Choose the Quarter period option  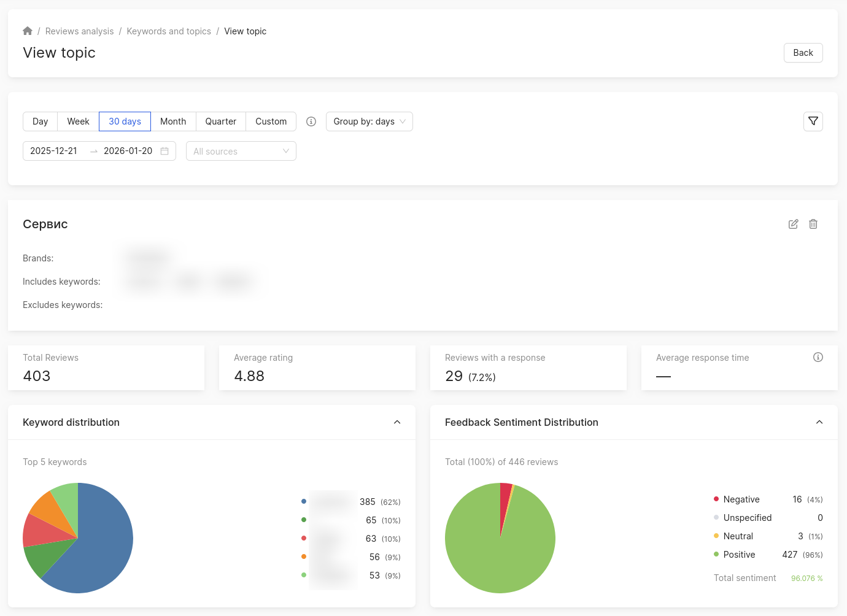220,121
